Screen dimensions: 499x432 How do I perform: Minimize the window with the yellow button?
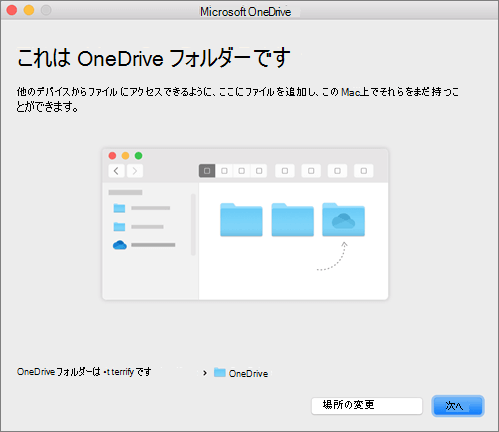tap(29, 10)
